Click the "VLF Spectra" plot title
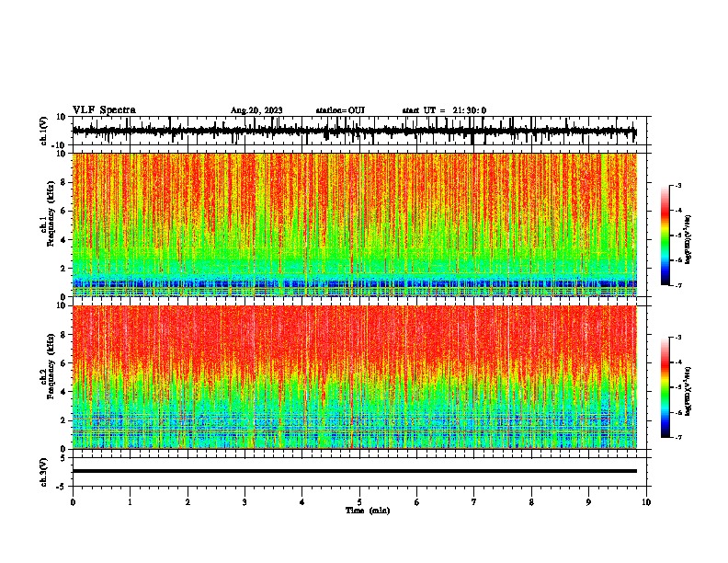 (104, 110)
